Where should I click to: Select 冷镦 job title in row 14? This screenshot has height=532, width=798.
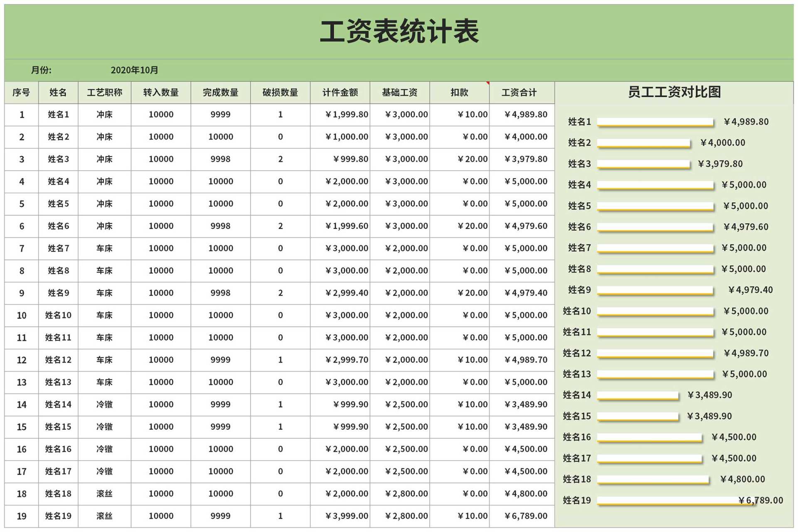point(105,405)
